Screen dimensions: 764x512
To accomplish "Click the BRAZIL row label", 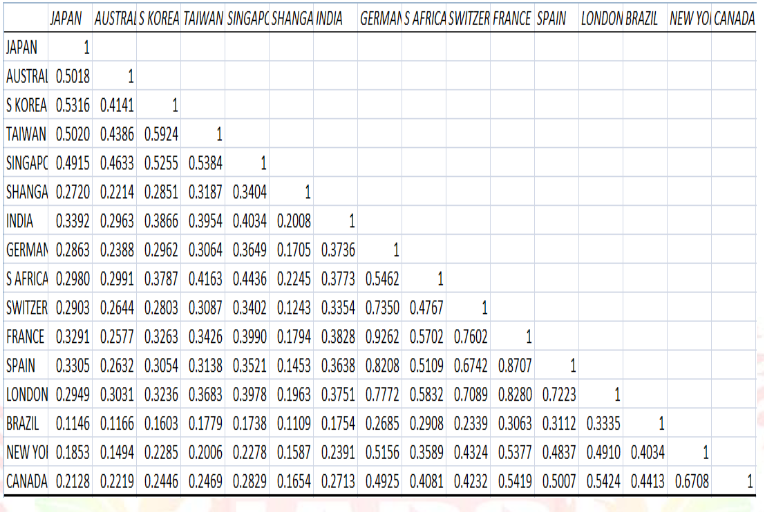I will (25, 424).
